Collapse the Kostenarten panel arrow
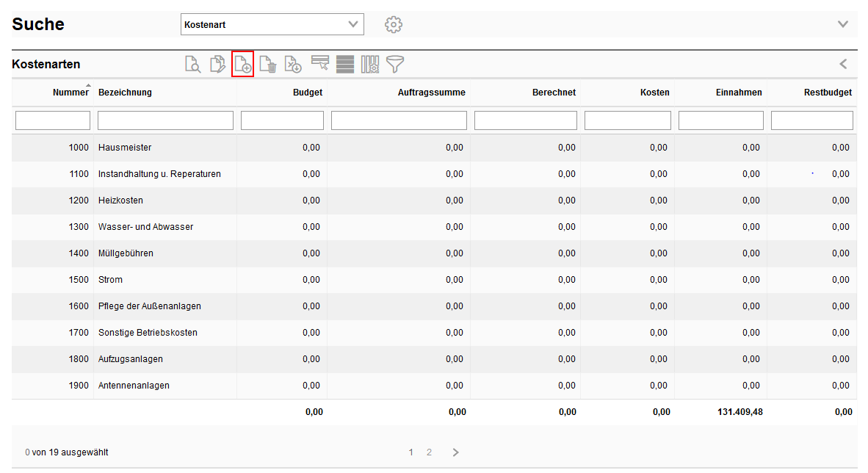Viewport: 868px width, 473px height. coord(843,64)
